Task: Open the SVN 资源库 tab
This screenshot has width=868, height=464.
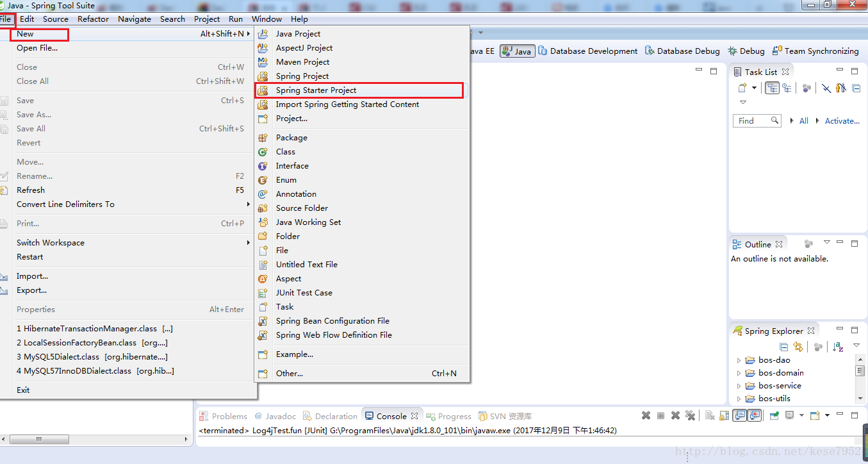Action: (x=505, y=416)
